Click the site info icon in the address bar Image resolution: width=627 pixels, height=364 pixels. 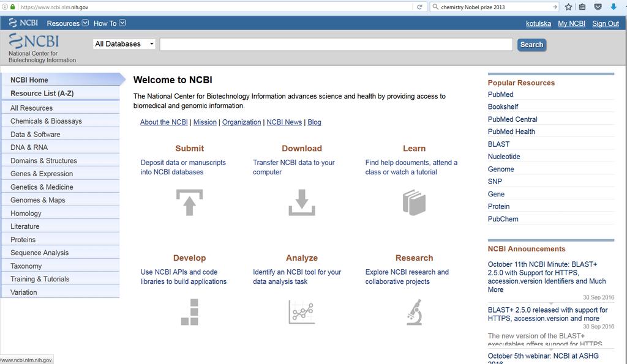[5, 7]
